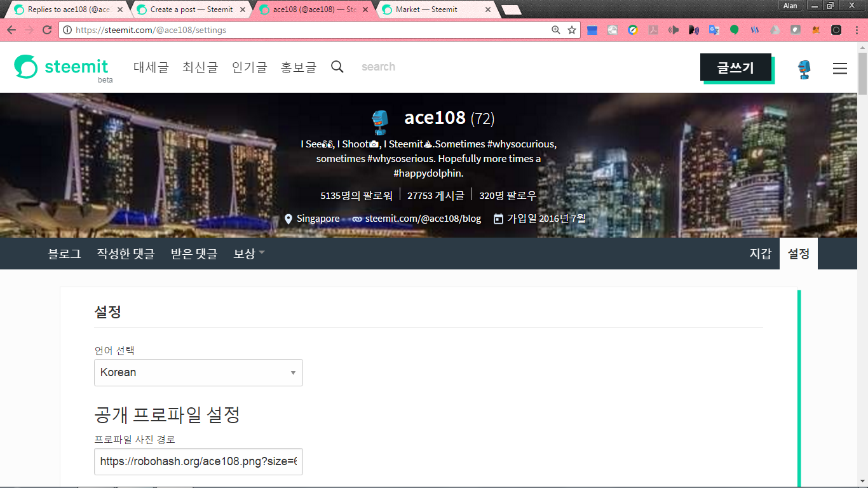Open the steemit.com/@ace108/blog link
Image resolution: width=868 pixels, height=488 pixels.
(423, 219)
